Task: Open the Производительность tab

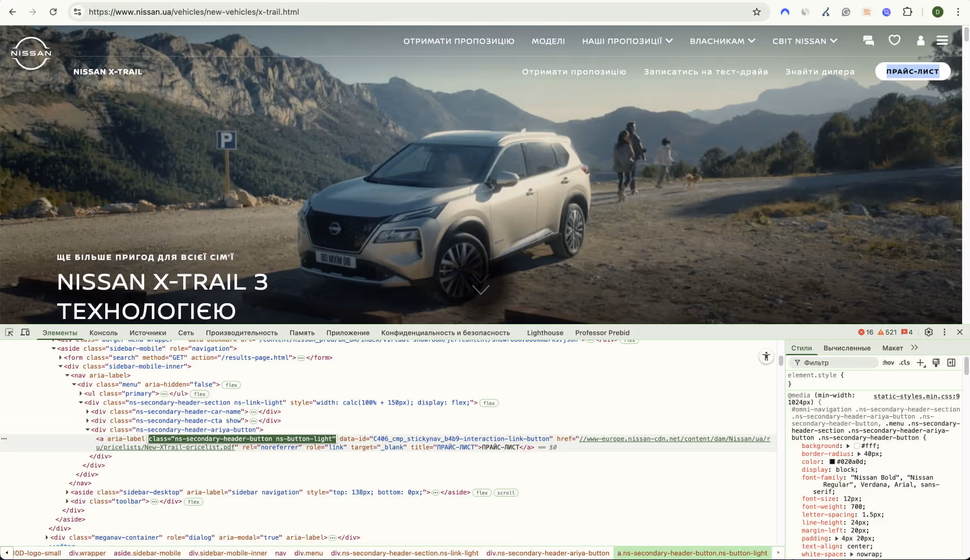Action: click(242, 333)
